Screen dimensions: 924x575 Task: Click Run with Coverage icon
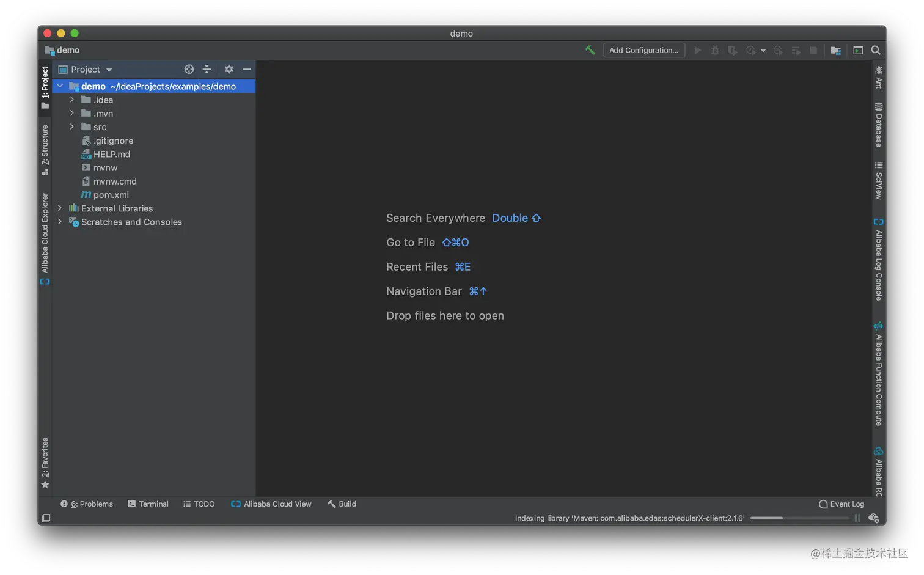(x=732, y=50)
